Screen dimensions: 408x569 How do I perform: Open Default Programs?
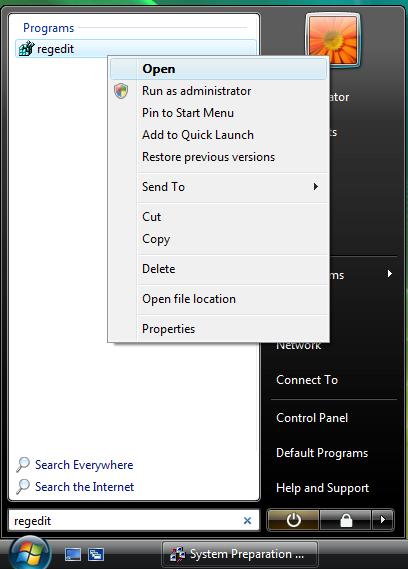coord(322,453)
